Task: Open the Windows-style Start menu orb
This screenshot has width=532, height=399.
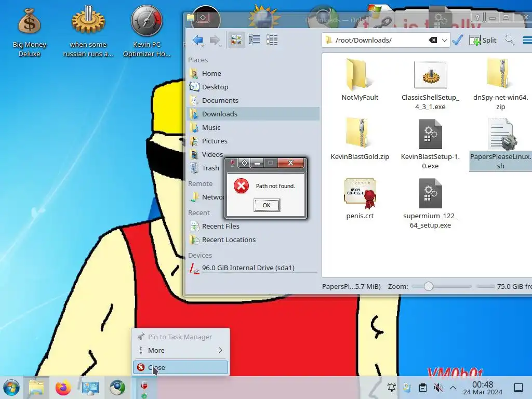Action: [x=11, y=388]
